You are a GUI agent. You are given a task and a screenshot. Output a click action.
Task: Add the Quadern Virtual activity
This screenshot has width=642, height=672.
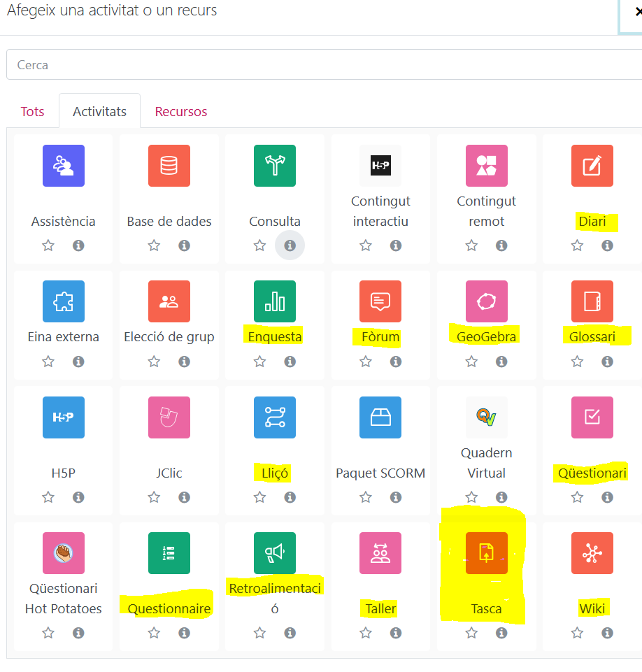(486, 417)
